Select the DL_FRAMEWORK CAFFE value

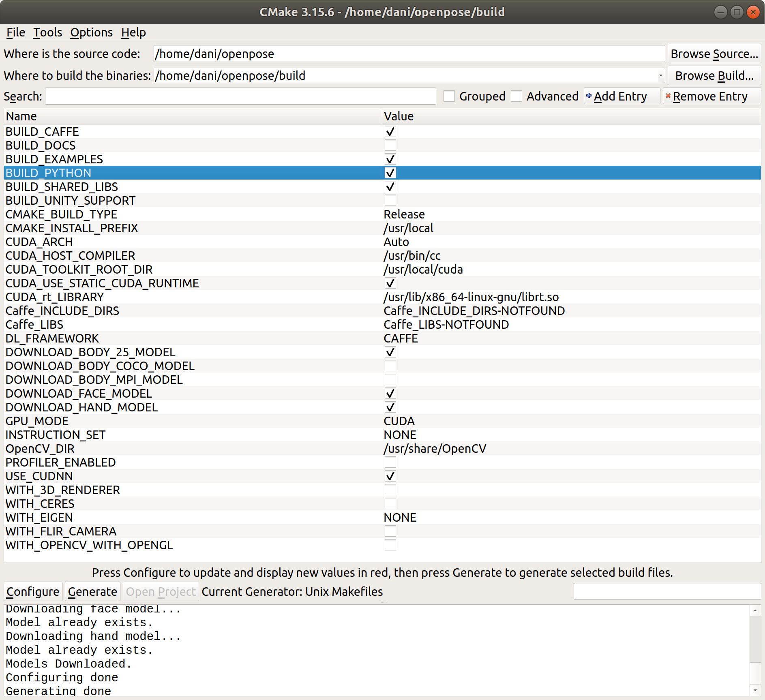click(x=401, y=338)
